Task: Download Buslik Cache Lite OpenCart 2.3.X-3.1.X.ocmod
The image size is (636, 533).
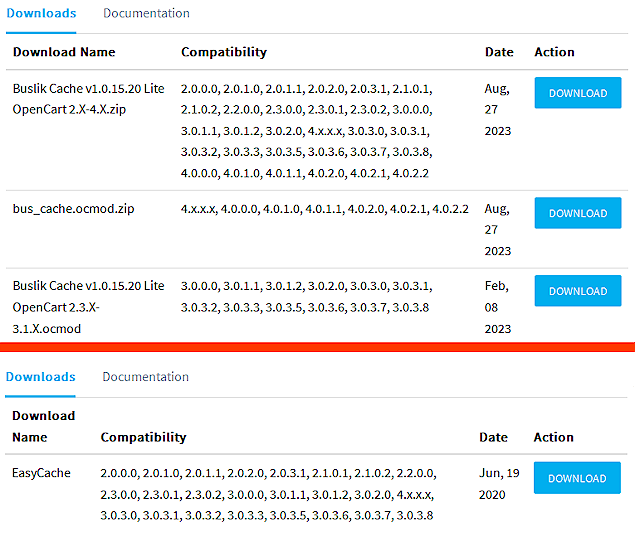Action: coord(578,291)
